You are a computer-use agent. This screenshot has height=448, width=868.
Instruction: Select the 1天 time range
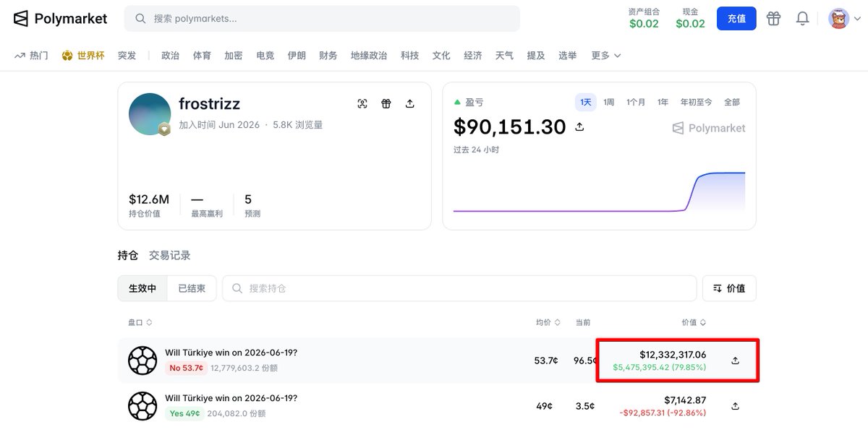(586, 103)
